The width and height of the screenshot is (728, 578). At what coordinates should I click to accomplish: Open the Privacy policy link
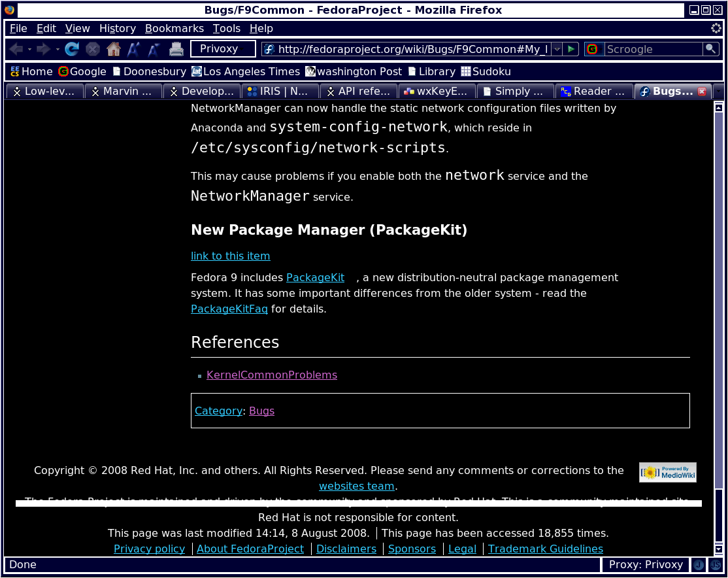tap(149, 549)
